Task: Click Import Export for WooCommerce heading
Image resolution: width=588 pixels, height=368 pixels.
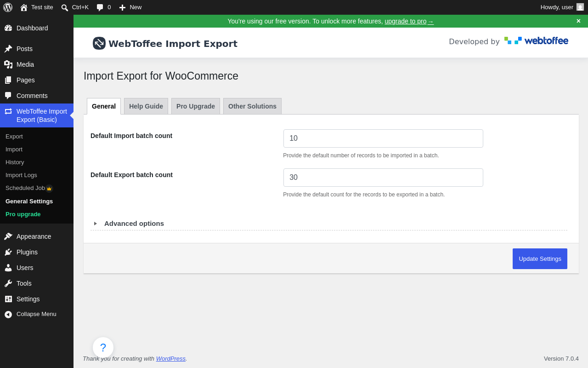Action: [x=161, y=76]
